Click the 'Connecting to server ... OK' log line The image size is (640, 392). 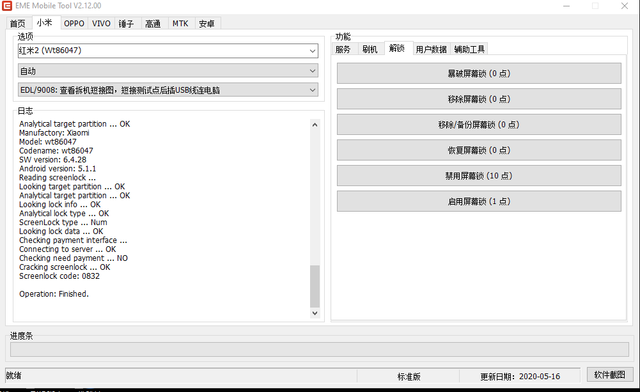(x=68, y=249)
